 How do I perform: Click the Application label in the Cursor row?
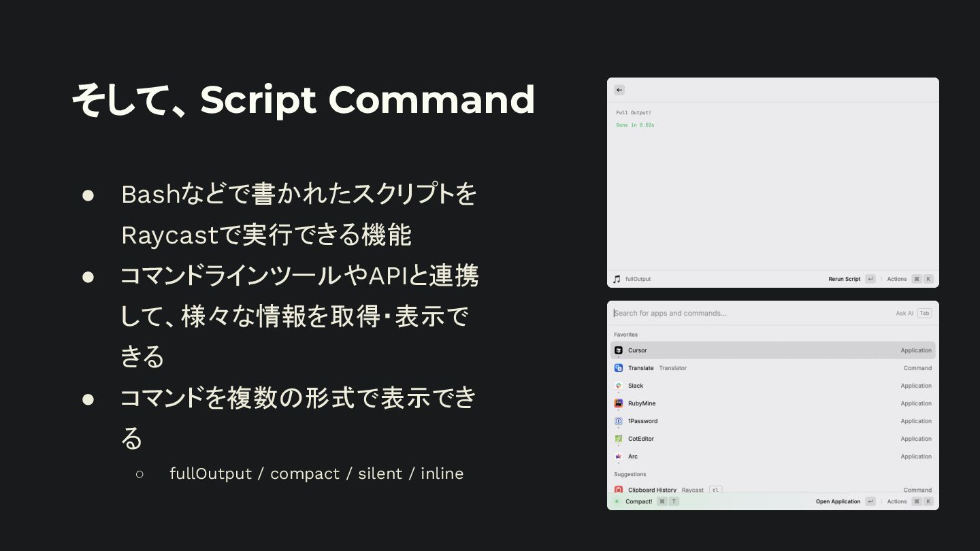pyautogui.click(x=916, y=350)
